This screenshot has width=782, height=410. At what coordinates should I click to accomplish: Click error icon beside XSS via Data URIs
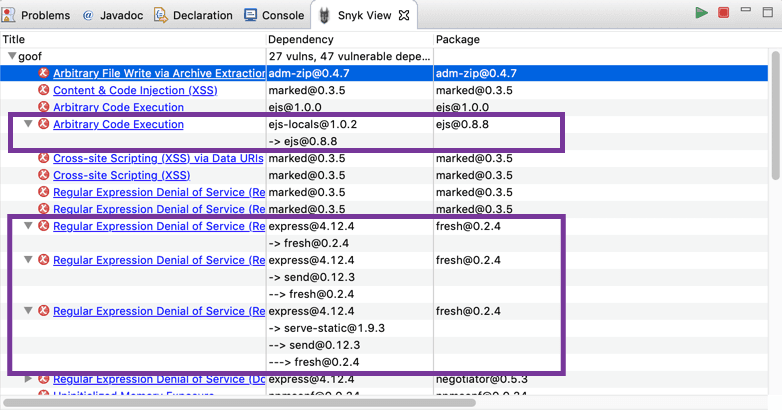[x=44, y=158]
